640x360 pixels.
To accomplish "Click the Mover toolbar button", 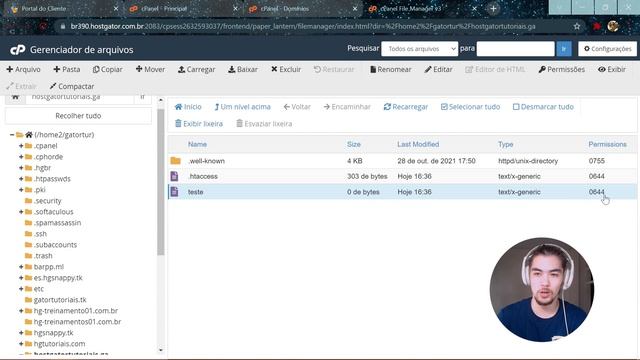I will tap(150, 69).
